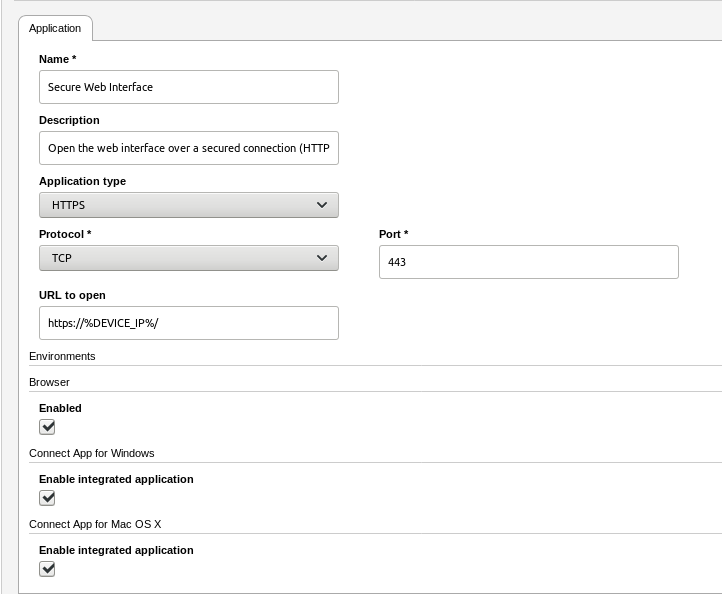Click the chevron arrow on Application type dropdown
Screen dimensions: 722x594
(x=321, y=205)
